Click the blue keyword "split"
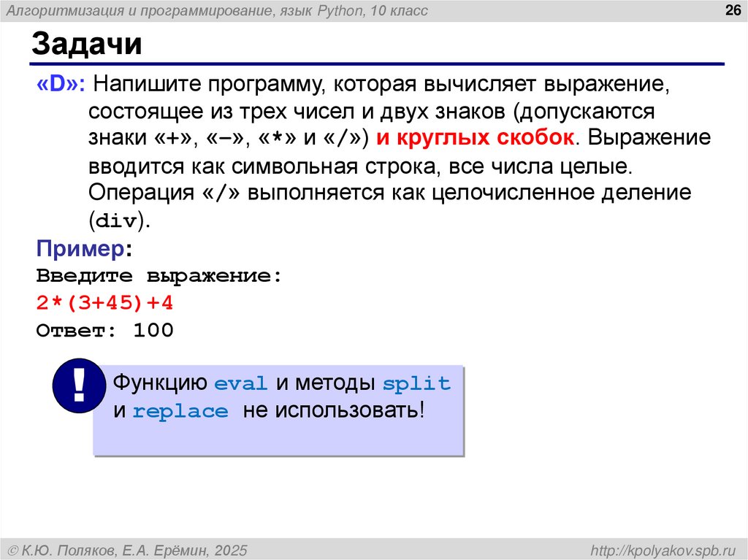This screenshot has height=560, width=748. pos(416,383)
